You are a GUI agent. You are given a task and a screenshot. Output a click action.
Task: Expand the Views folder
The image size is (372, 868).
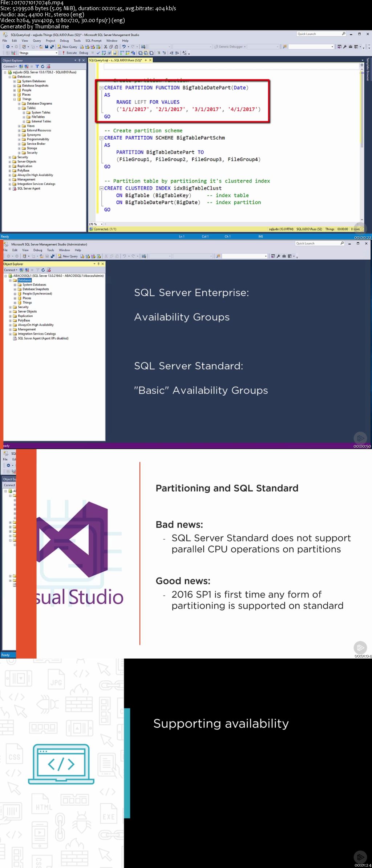tap(19, 126)
